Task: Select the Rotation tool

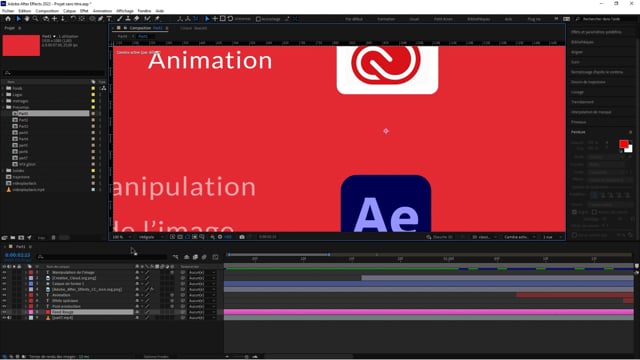Action: click(x=73, y=19)
